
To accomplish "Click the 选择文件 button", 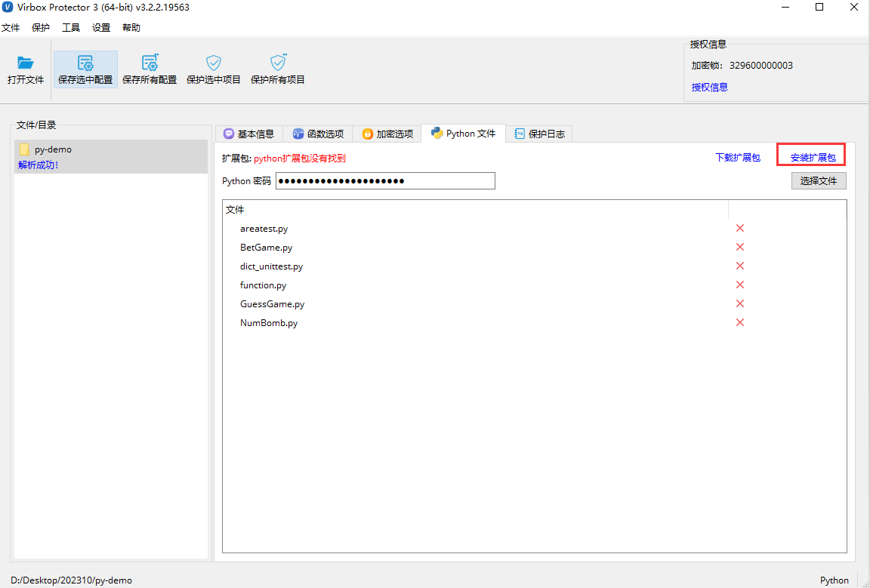I will (819, 181).
